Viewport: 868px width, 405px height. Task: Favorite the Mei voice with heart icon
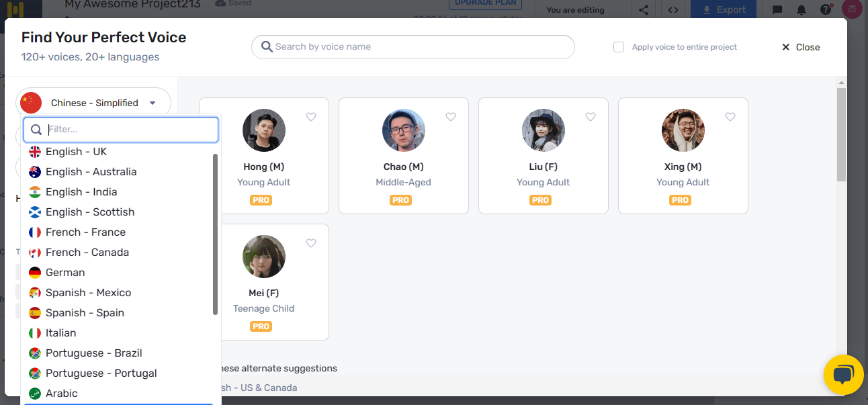[x=311, y=243]
